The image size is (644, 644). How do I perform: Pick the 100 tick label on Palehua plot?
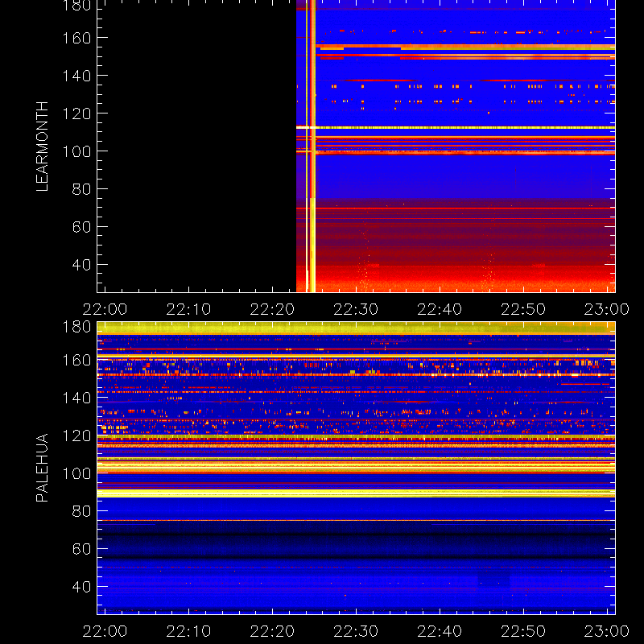[76, 473]
